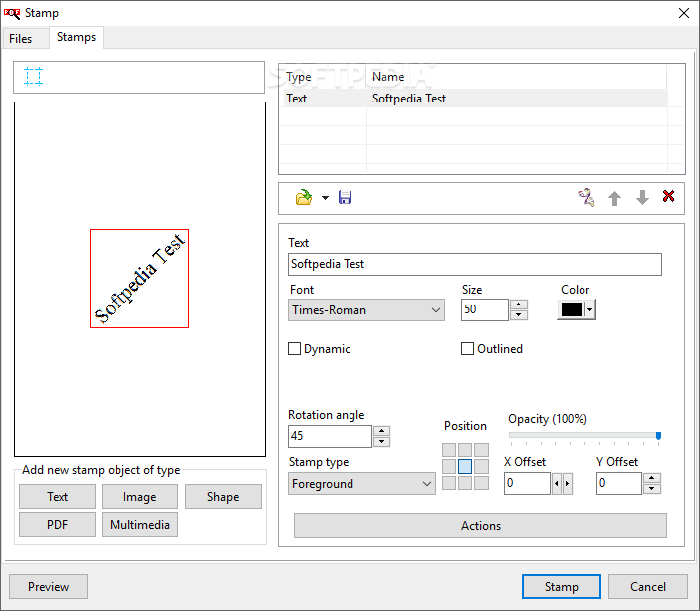Open stamp file with folder icon
The height and width of the screenshot is (611, 700).
[x=304, y=197]
